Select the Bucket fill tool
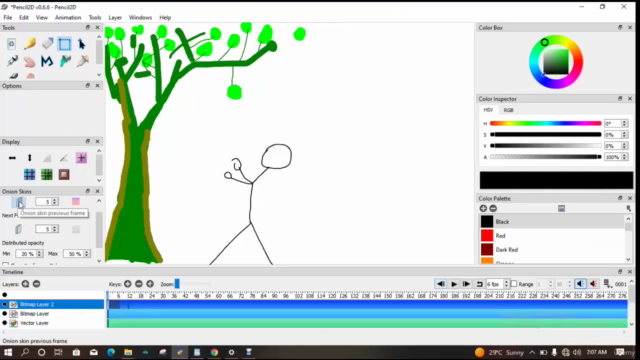640x360 pixels. pyautogui.click(x=65, y=61)
